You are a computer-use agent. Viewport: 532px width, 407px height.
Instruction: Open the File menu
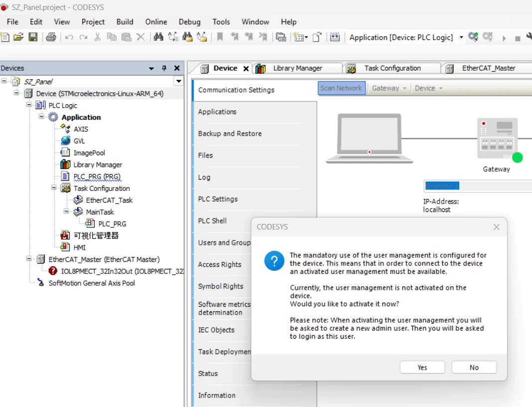tap(12, 22)
